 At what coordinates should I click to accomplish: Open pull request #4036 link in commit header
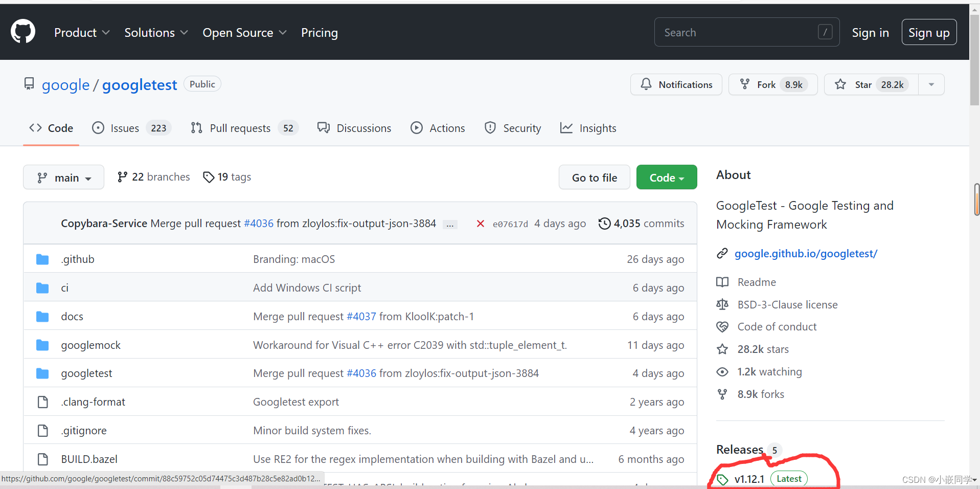[259, 224]
